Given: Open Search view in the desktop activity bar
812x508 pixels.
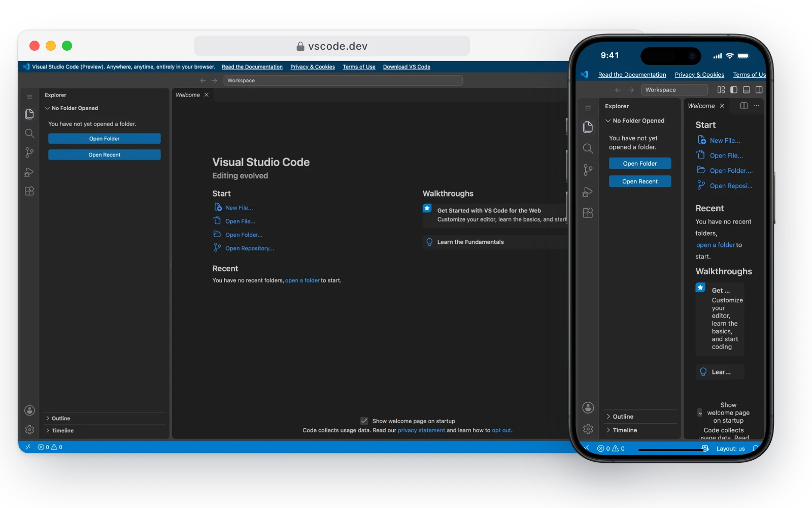Looking at the screenshot, I should pyautogui.click(x=29, y=134).
